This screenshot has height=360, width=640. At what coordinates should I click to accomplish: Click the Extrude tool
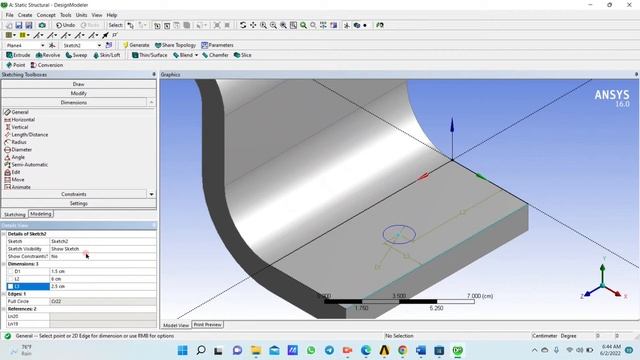[18, 55]
